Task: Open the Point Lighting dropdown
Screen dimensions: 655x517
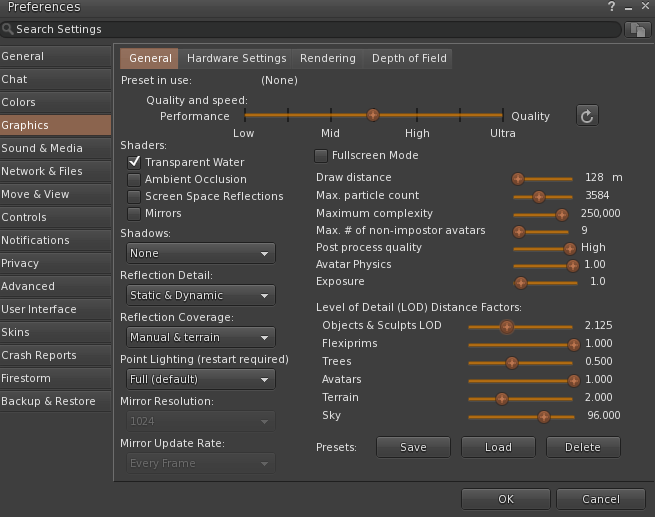Action: 201,380
